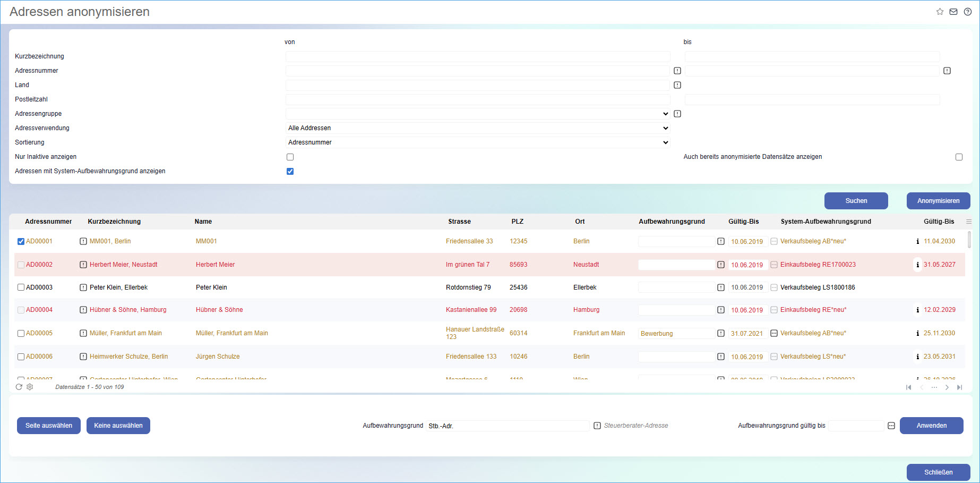Screen dimensions: 980x483
Task: Open table settings gear icon
Action: [30, 387]
